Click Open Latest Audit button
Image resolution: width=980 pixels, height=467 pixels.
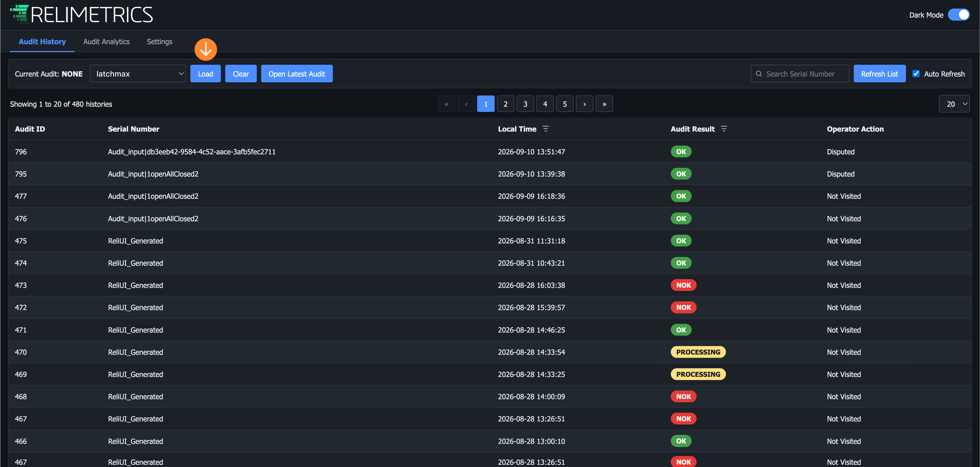(x=297, y=74)
